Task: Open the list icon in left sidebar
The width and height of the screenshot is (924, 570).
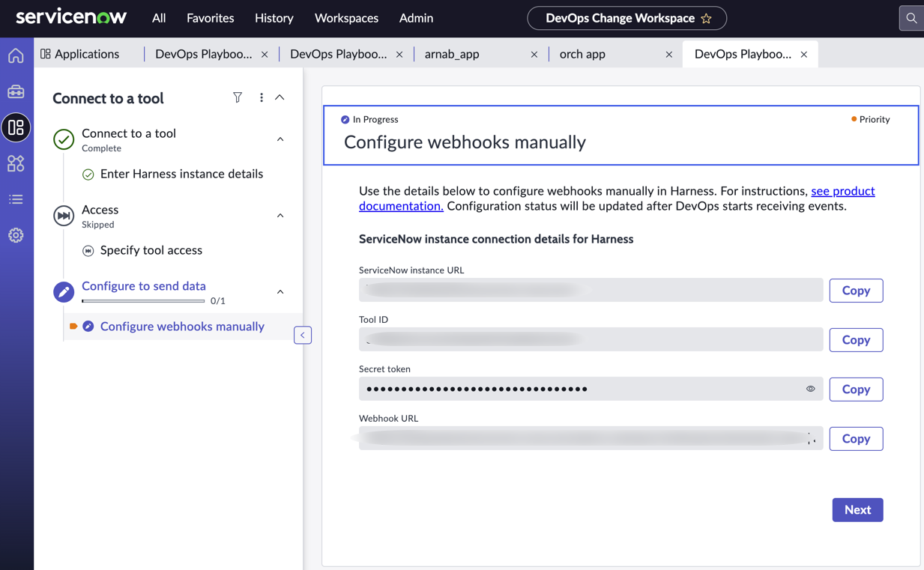Action: [16, 199]
